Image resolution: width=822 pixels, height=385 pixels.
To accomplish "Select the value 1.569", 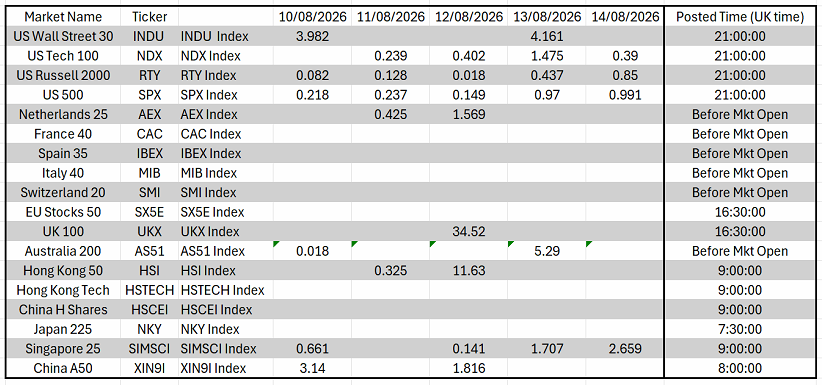I will point(469,114).
